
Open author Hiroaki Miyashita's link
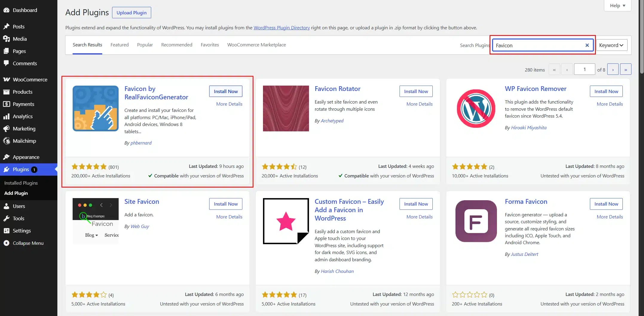click(529, 127)
